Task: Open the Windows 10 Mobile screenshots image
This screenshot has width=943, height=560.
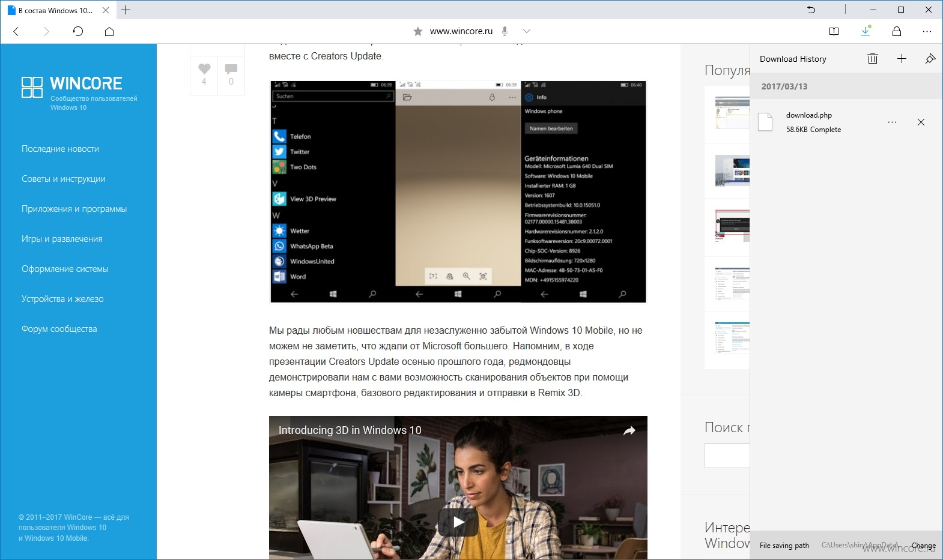Action: click(x=458, y=191)
